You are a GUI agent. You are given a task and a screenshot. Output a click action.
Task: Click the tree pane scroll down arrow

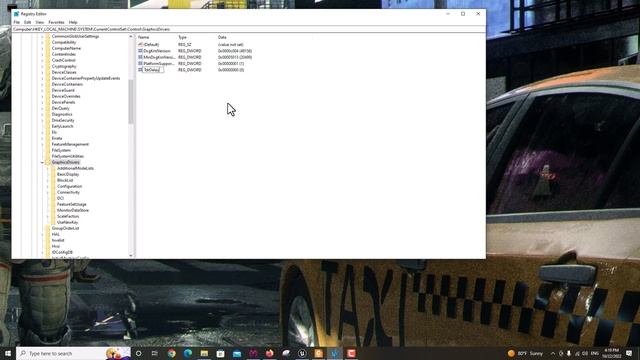tap(131, 256)
